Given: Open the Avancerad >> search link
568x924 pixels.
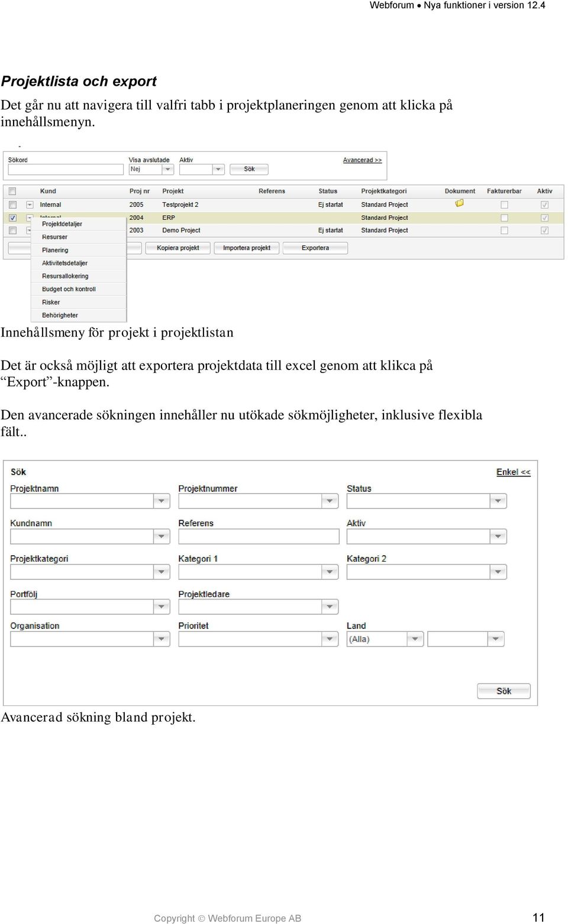Looking at the screenshot, I should (x=362, y=160).
